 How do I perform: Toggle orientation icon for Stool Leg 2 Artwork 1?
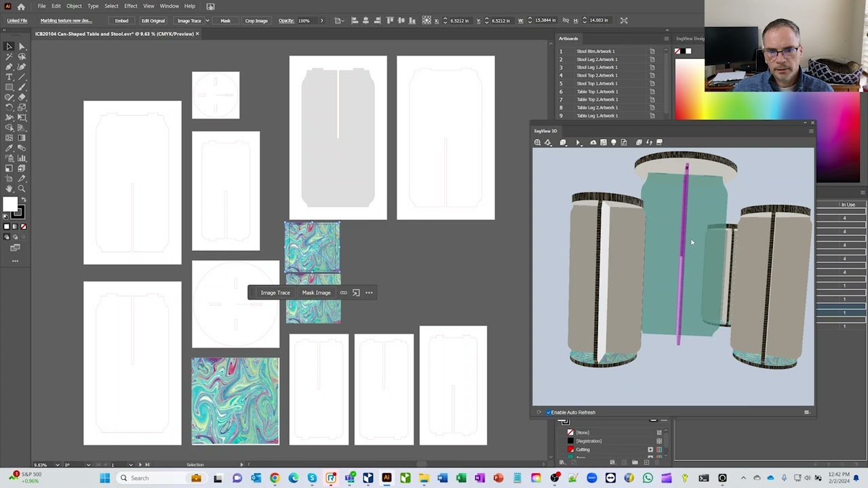[x=652, y=60]
